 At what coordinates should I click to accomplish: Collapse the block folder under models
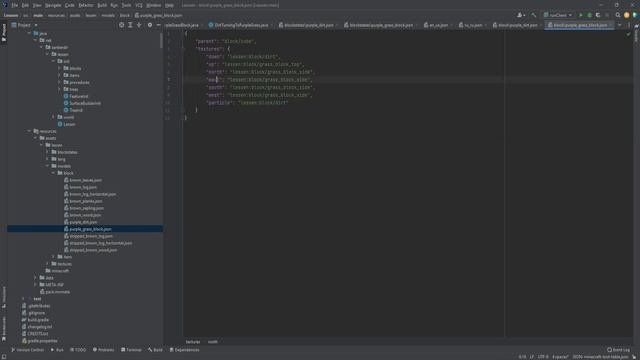click(53, 173)
